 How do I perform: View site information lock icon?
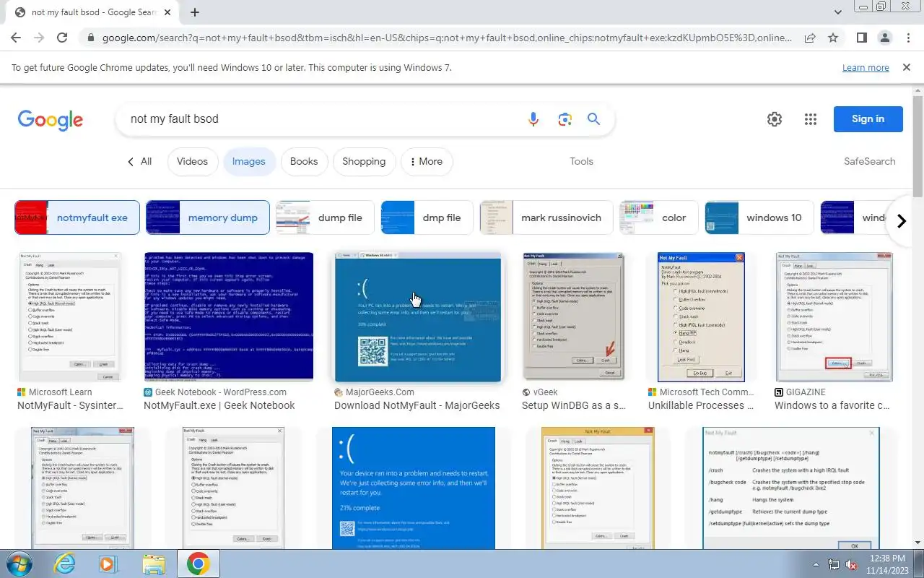point(90,38)
